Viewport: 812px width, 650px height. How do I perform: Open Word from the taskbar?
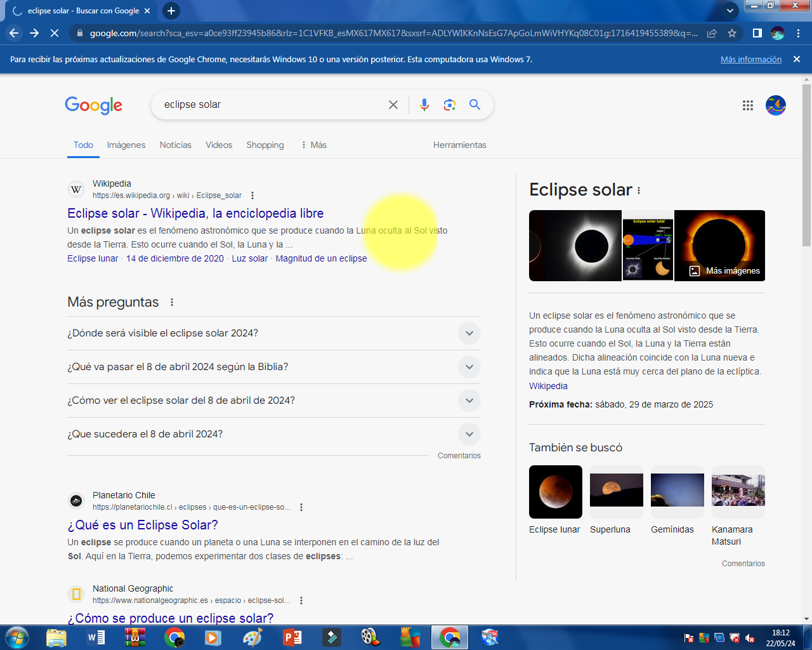[96, 637]
